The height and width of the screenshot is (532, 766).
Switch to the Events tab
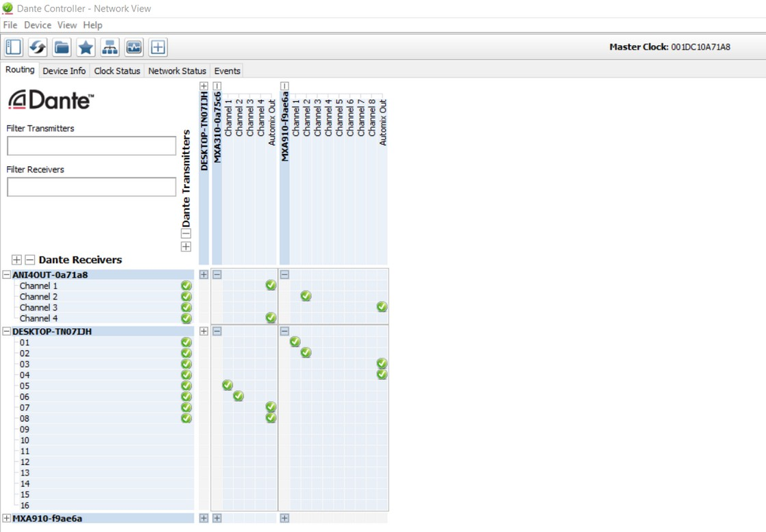coord(227,71)
